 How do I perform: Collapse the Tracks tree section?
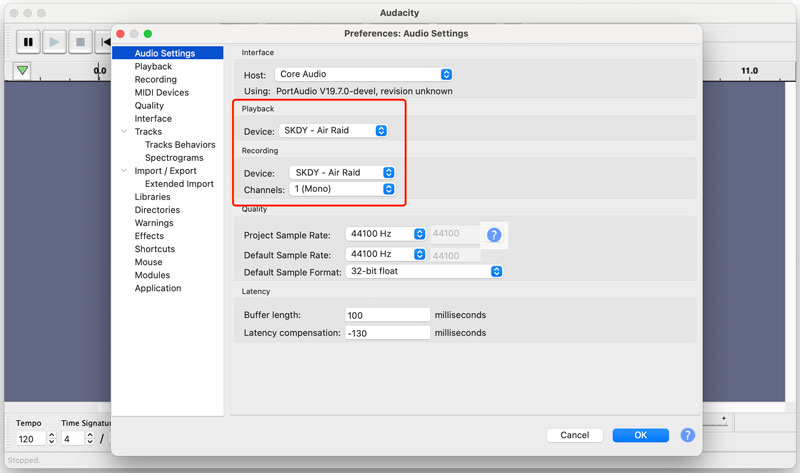(123, 132)
